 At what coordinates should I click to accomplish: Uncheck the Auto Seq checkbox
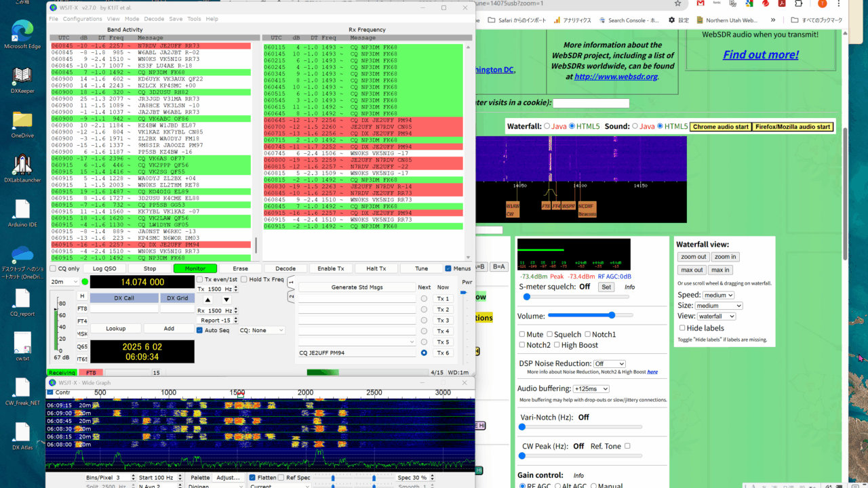(x=200, y=330)
